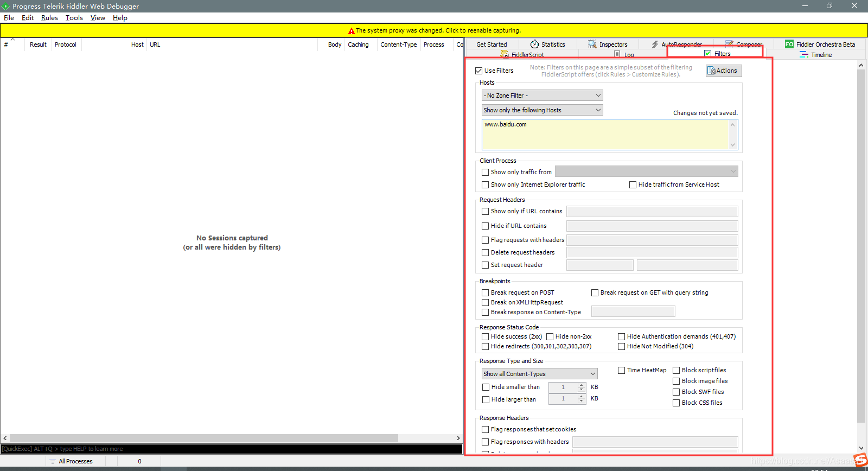Check Set request header

tap(485, 265)
